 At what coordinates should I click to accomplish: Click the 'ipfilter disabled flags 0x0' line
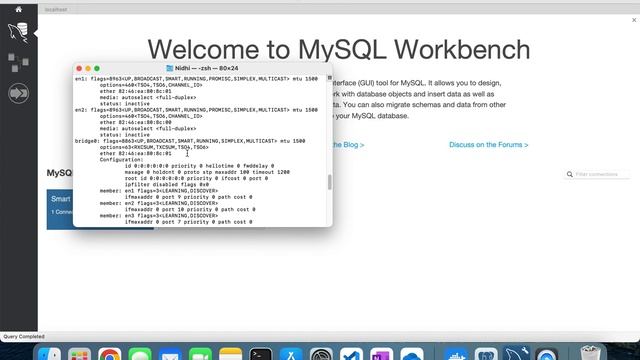point(167,184)
